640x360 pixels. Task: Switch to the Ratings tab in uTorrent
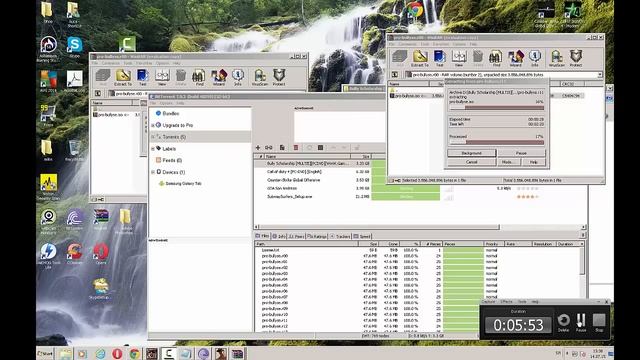pyautogui.click(x=317, y=236)
